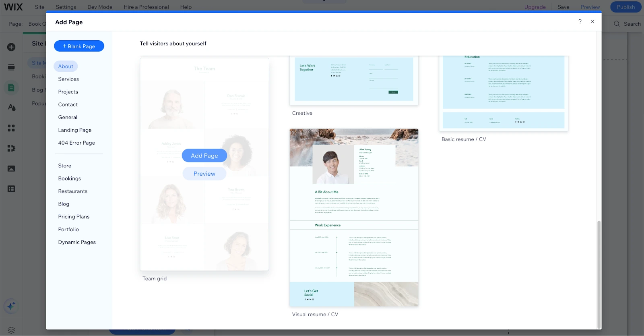Select the Basic resume / CV thumbnail
644x336 pixels.
click(504, 93)
